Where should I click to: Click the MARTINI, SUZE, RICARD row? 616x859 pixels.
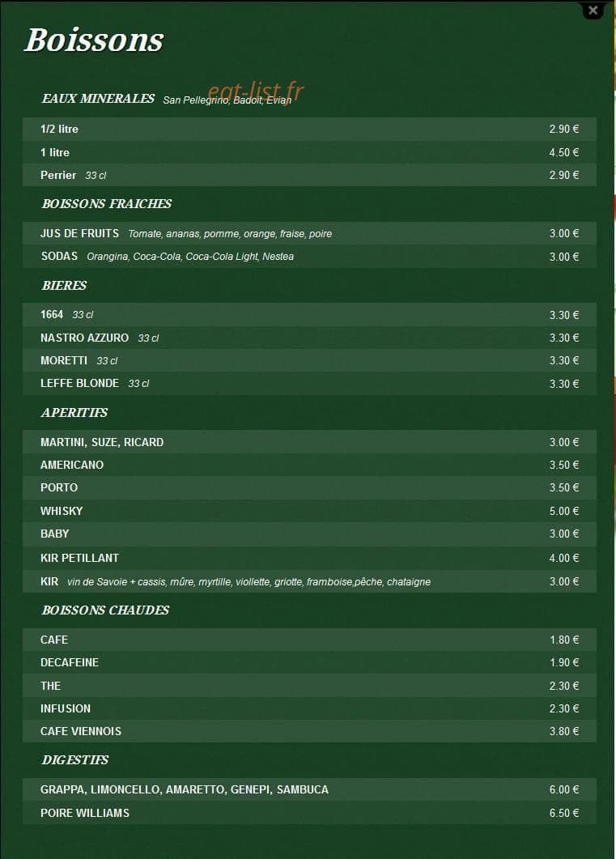pos(309,442)
